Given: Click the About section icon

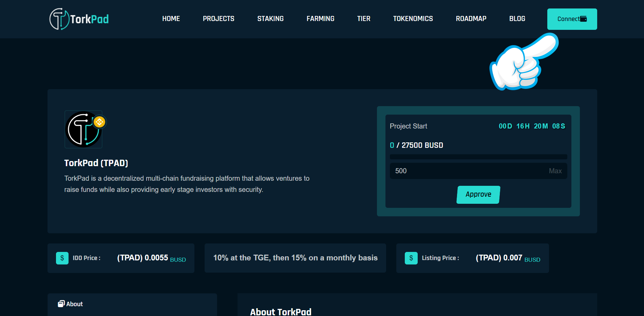Looking at the screenshot, I should tap(61, 304).
